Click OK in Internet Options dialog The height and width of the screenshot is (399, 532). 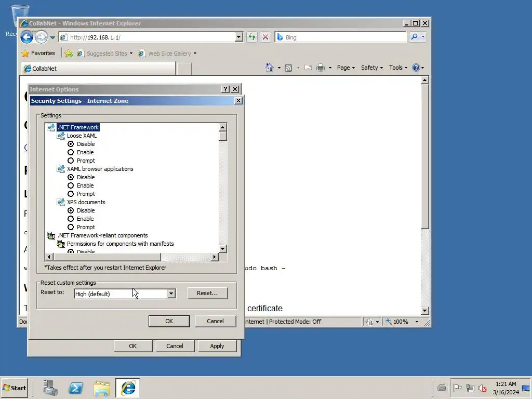(x=132, y=346)
